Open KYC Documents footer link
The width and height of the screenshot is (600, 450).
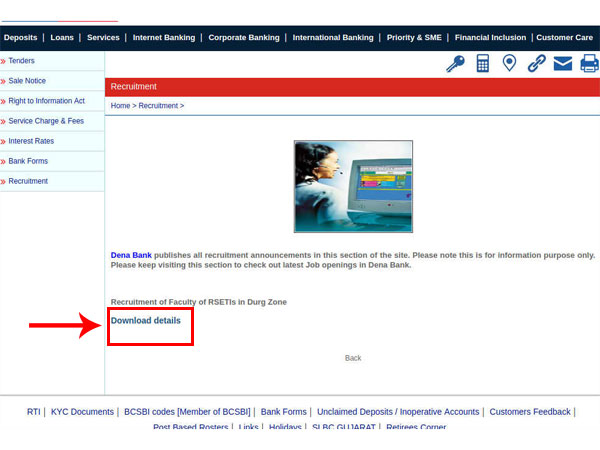click(82, 412)
